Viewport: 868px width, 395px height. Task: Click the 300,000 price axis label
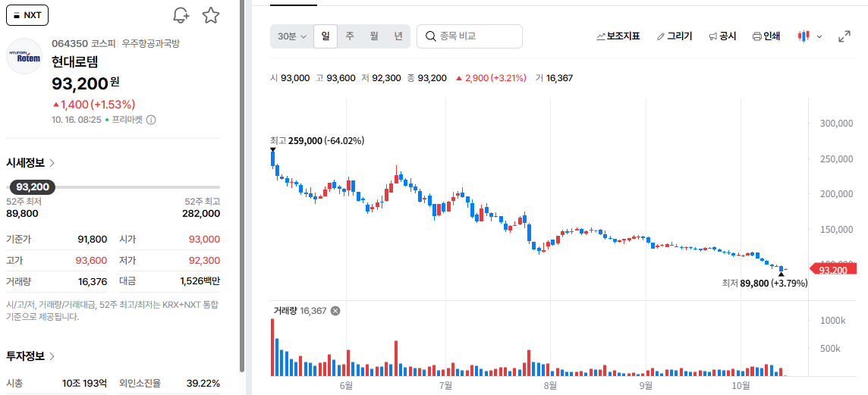[x=836, y=124]
